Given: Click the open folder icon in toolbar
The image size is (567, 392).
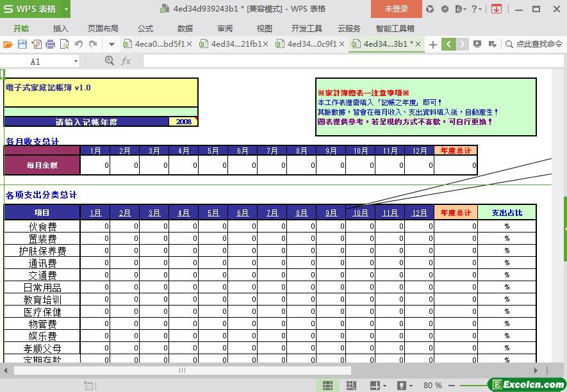Looking at the screenshot, I should coord(8,44).
